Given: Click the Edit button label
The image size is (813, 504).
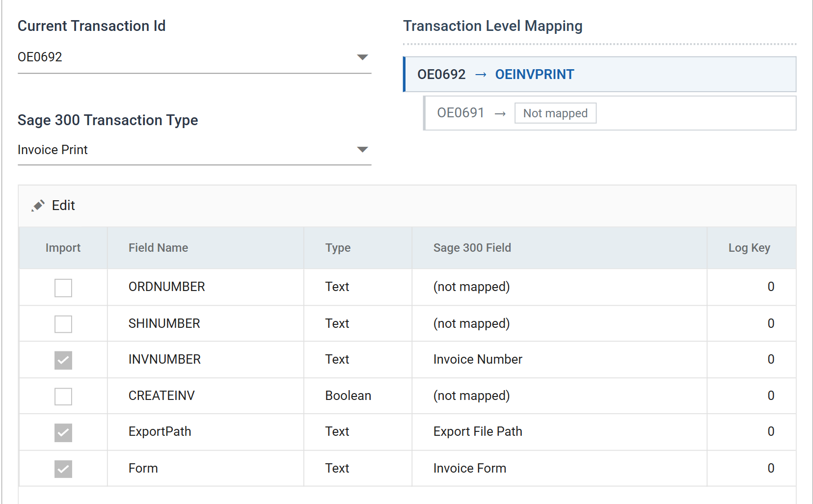Looking at the screenshot, I should [x=63, y=206].
